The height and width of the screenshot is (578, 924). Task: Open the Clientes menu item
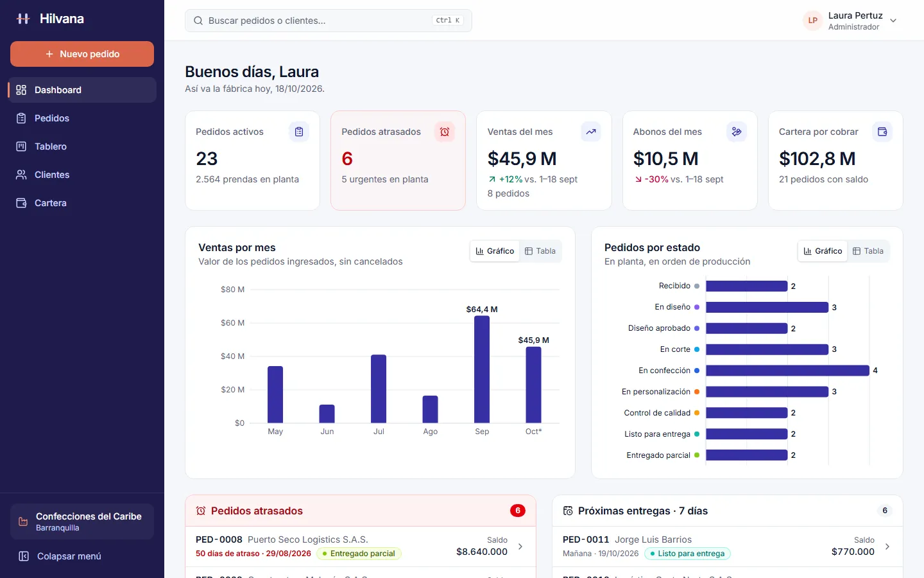(82, 175)
